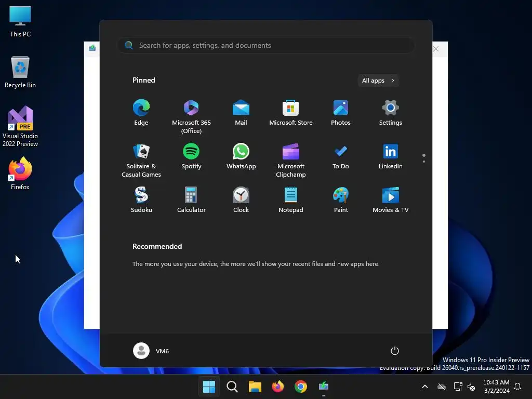The height and width of the screenshot is (399, 532).
Task: Open Solitaire & Casual Games
Action: 141,161
